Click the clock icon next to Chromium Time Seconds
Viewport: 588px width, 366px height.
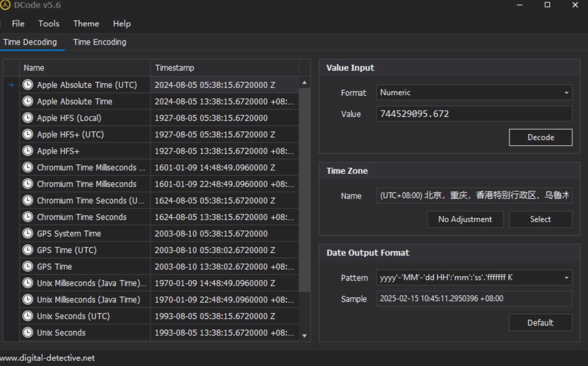(28, 217)
